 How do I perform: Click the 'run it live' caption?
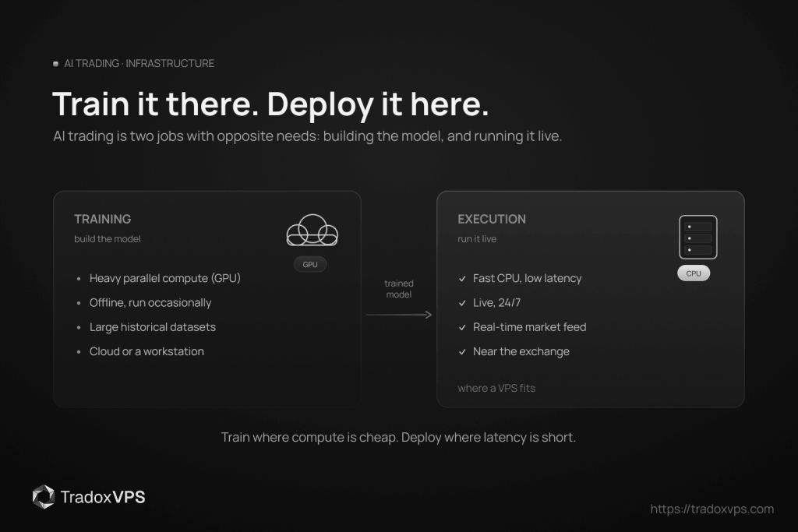pos(477,238)
